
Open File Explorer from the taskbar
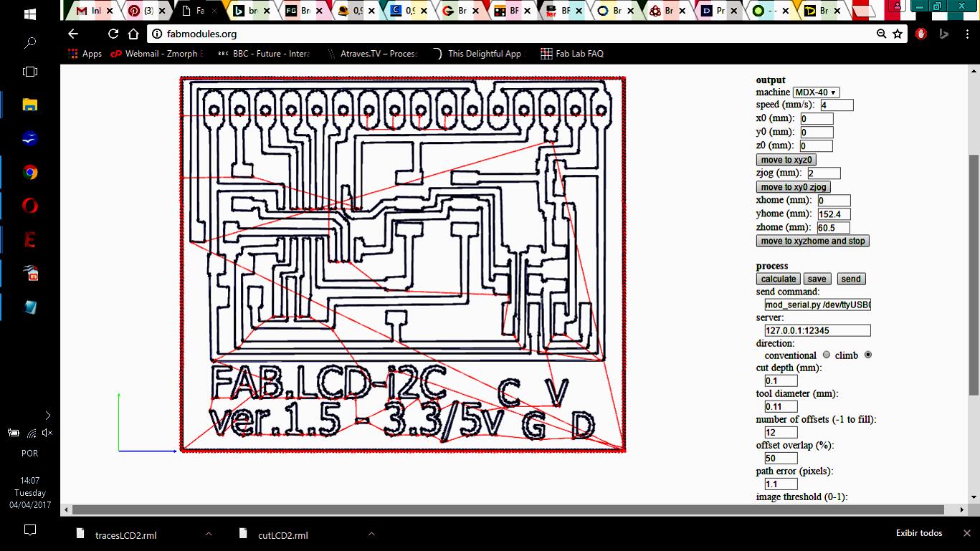tap(30, 105)
